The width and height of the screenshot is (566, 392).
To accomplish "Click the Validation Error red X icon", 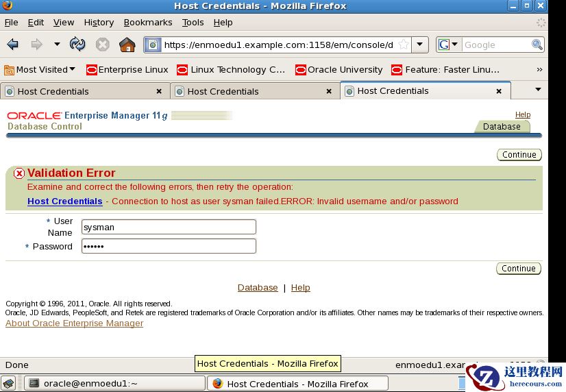I will tap(19, 173).
